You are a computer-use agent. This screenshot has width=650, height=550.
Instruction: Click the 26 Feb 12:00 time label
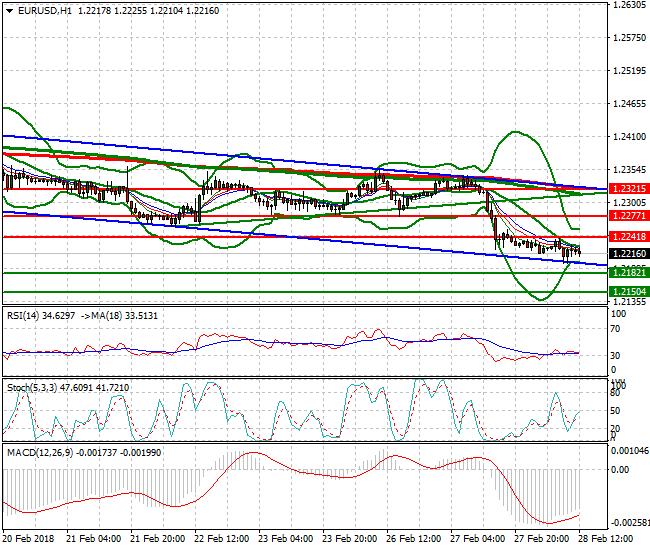coord(413,539)
